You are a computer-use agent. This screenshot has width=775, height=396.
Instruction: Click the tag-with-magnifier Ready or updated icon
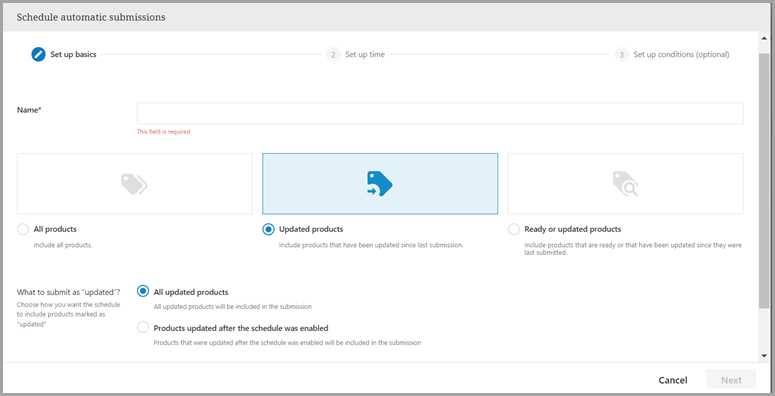point(625,184)
